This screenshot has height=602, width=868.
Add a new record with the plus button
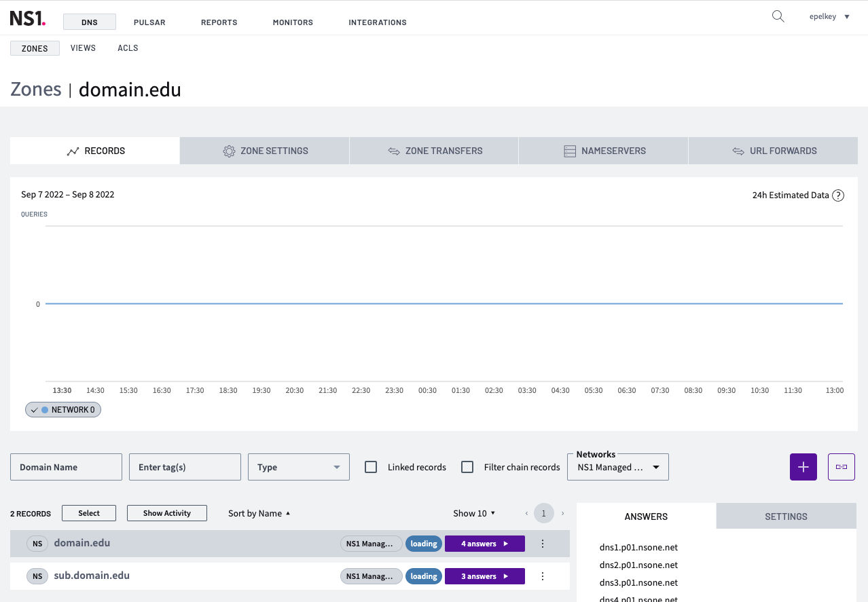click(803, 467)
